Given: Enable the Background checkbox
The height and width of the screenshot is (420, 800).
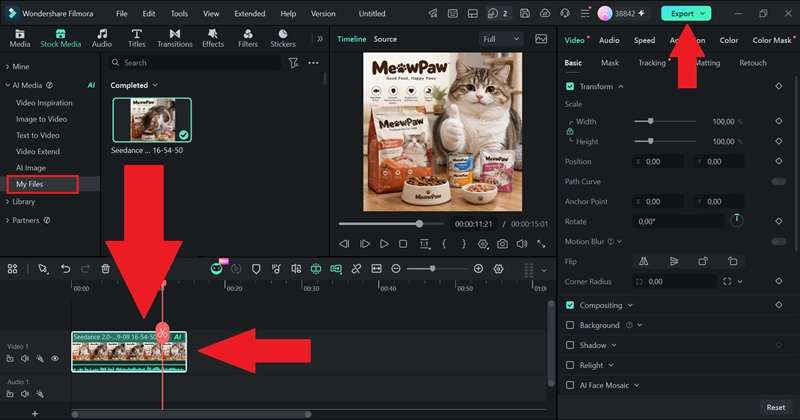Looking at the screenshot, I should [570, 325].
